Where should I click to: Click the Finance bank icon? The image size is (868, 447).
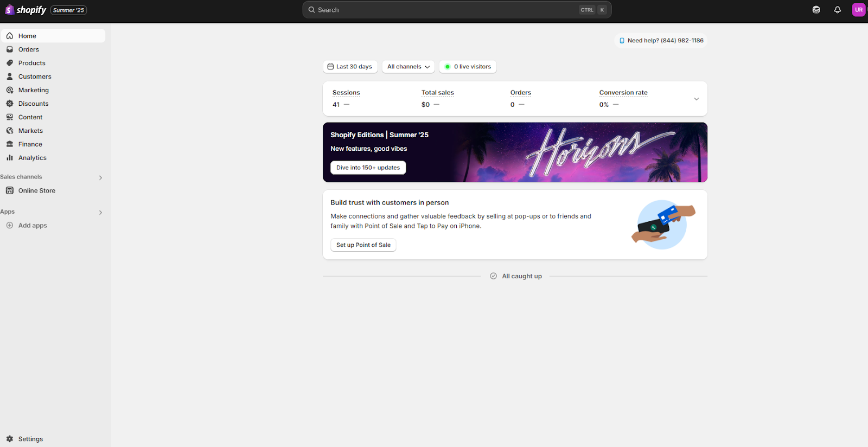(x=10, y=144)
